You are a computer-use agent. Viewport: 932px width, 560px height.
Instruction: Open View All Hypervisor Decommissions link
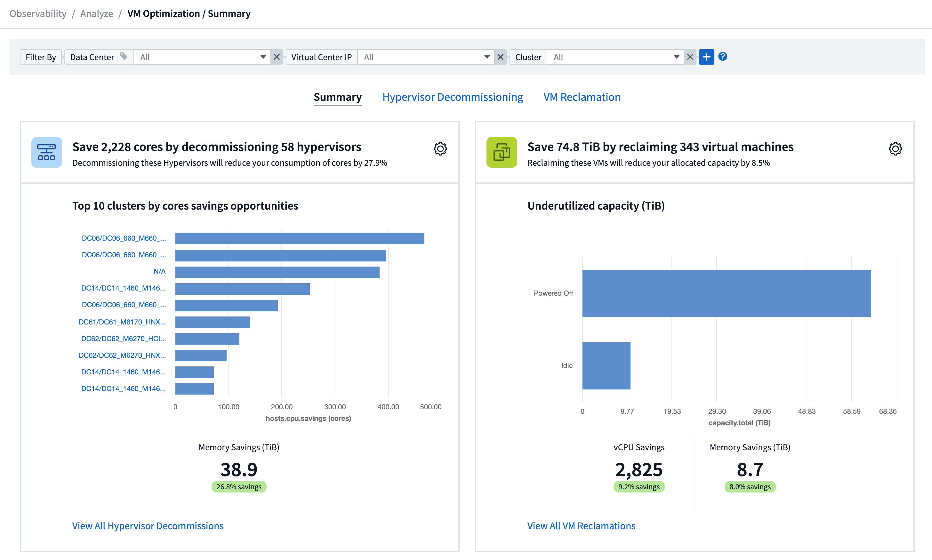click(x=148, y=526)
